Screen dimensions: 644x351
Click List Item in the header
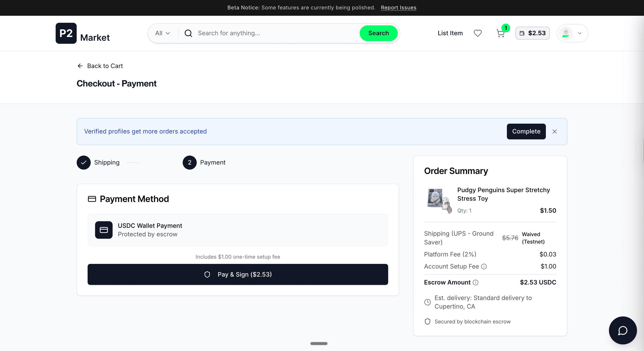(x=450, y=33)
